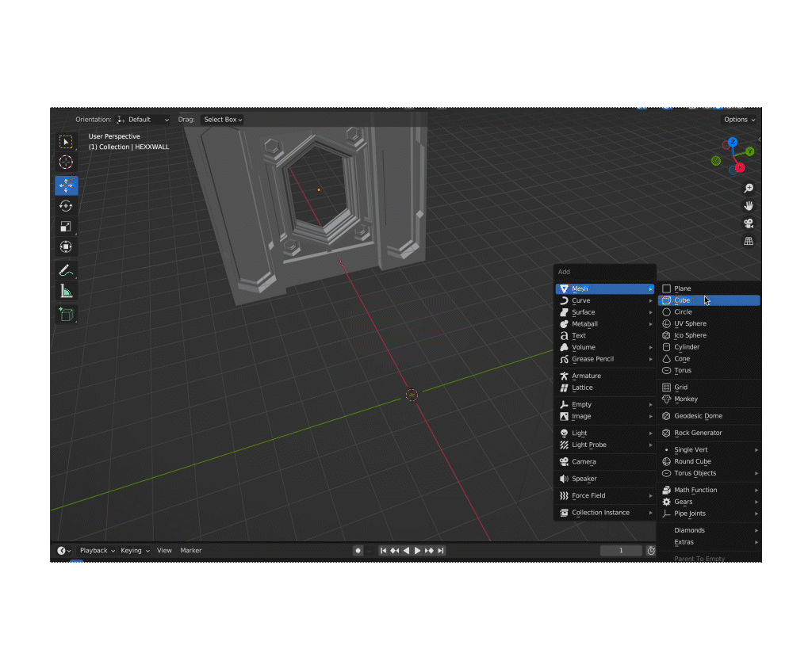
Task: Add a Geodesic Dome mesh
Action: 709,416
